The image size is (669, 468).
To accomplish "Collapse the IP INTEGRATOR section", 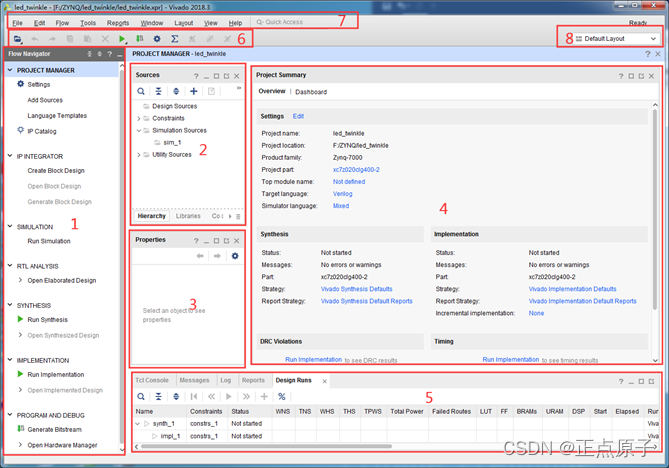I will coord(10,156).
